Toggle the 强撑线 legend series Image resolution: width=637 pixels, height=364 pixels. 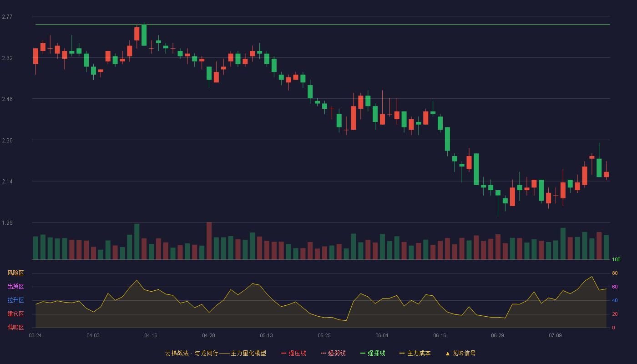(x=373, y=353)
